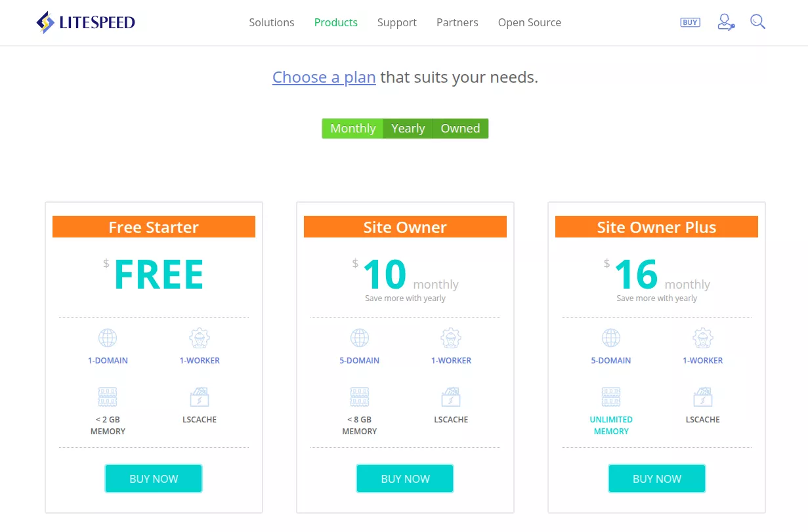
Task: Open the search magnifier in the header
Action: coord(757,22)
